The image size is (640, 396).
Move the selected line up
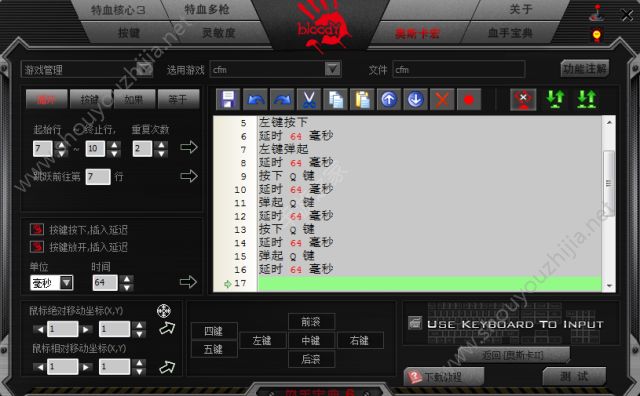[389, 99]
